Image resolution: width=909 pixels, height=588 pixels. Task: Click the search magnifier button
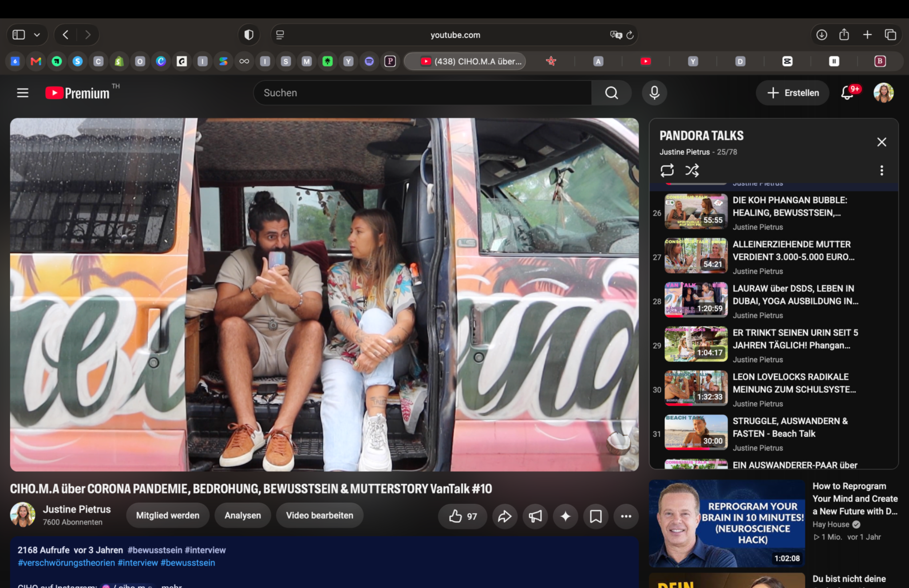(x=611, y=93)
